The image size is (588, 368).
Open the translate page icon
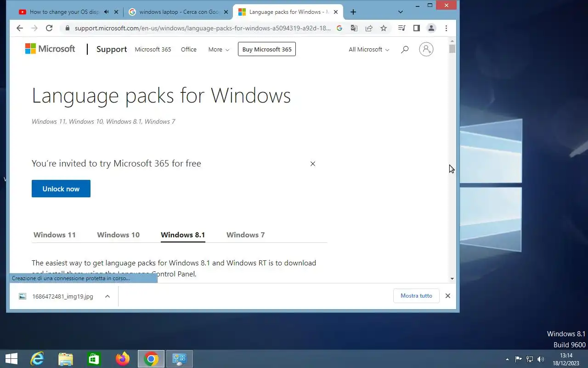coord(354,28)
